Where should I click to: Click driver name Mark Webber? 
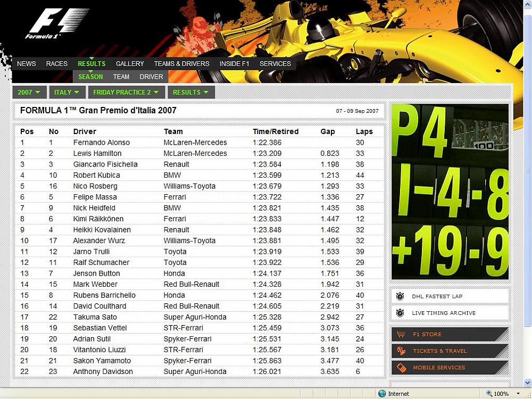click(x=95, y=284)
